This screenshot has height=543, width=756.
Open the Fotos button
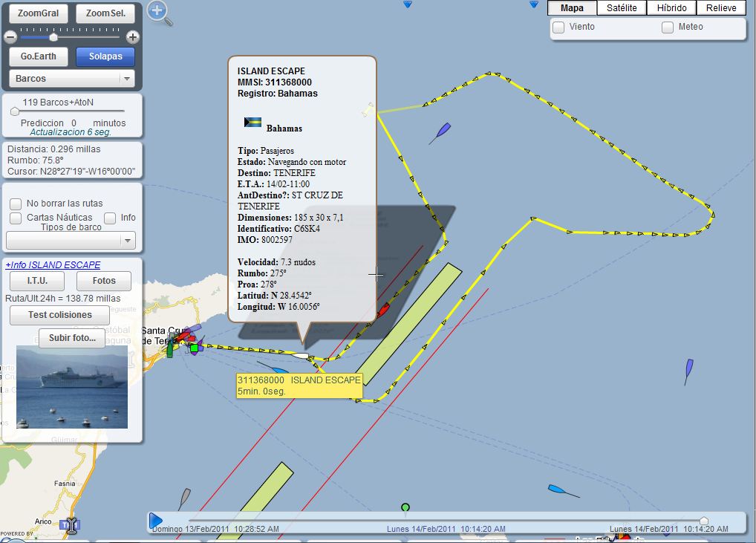[x=104, y=281]
